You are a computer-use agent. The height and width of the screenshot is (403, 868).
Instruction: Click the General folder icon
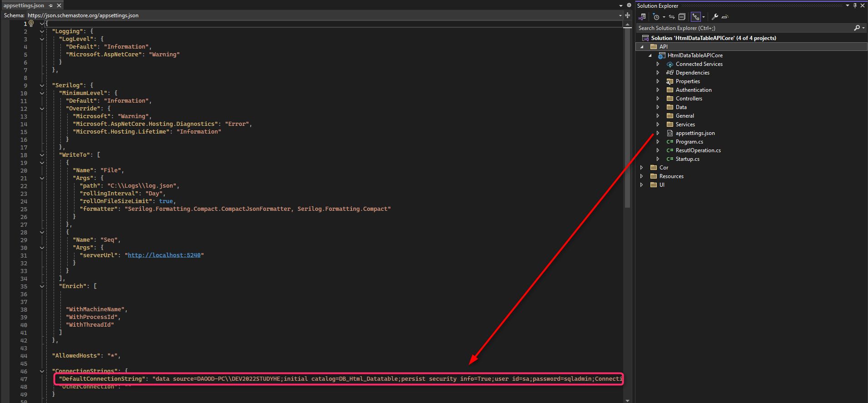coord(670,116)
